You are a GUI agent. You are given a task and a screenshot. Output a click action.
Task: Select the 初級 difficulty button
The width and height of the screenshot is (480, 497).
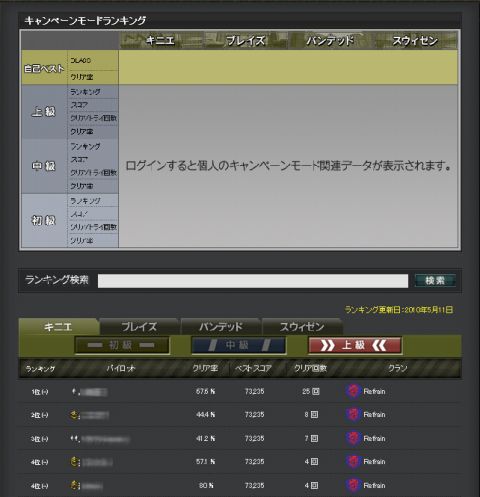(122, 345)
